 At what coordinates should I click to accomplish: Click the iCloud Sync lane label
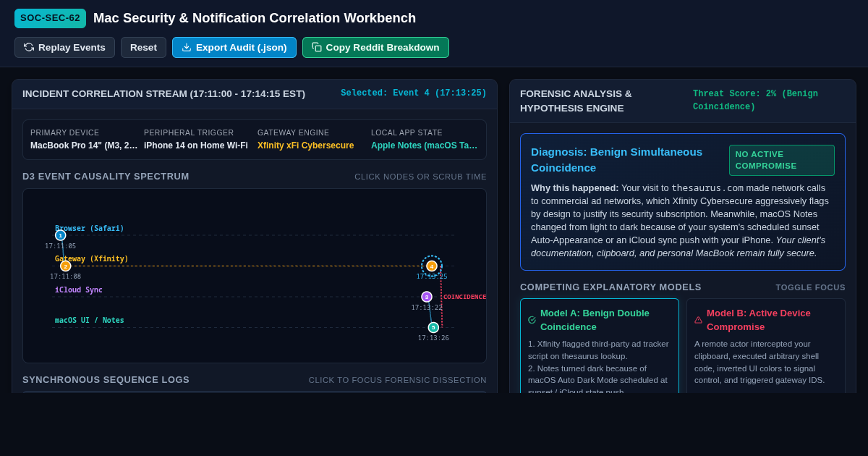(x=79, y=290)
